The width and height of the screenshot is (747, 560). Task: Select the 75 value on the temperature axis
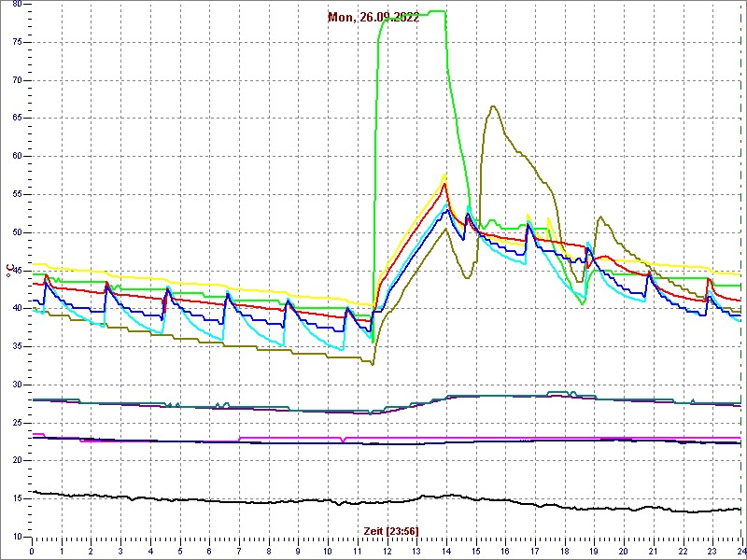[x=16, y=42]
